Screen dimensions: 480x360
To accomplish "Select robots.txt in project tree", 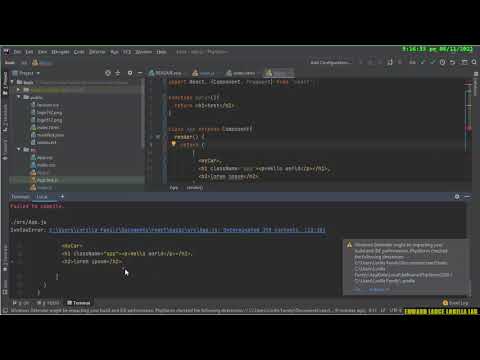I will (44, 142).
